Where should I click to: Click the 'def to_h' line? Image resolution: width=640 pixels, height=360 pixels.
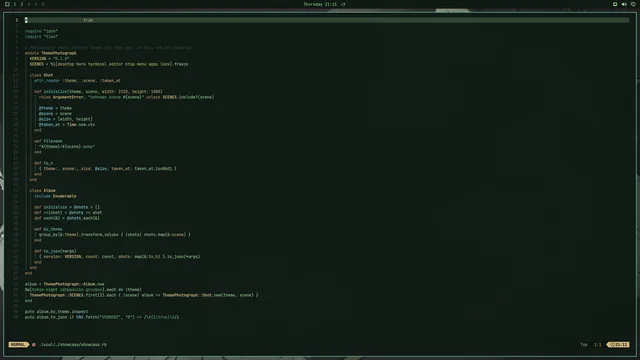coord(44,163)
